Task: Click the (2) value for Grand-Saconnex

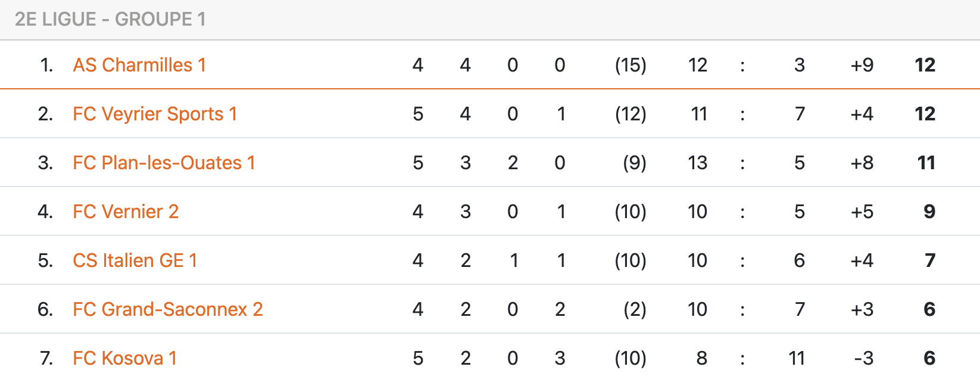Action: pyautogui.click(x=634, y=309)
